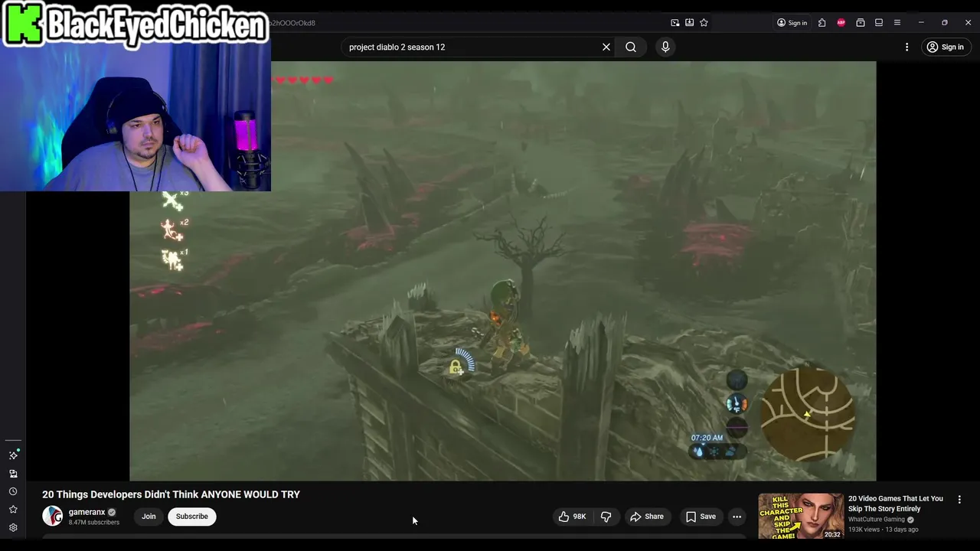980x551 pixels.
Task: Open the ABP adblocker extension
Action: (841, 23)
